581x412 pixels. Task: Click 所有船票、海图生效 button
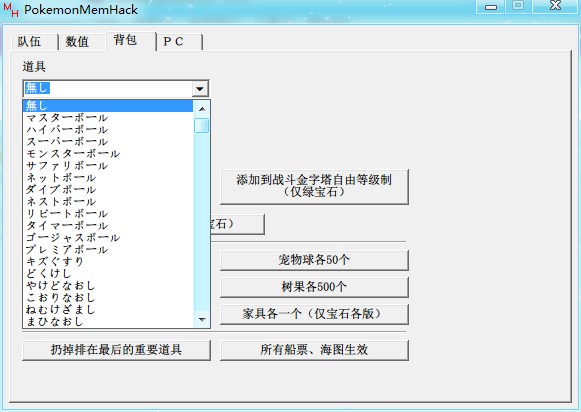(x=314, y=350)
